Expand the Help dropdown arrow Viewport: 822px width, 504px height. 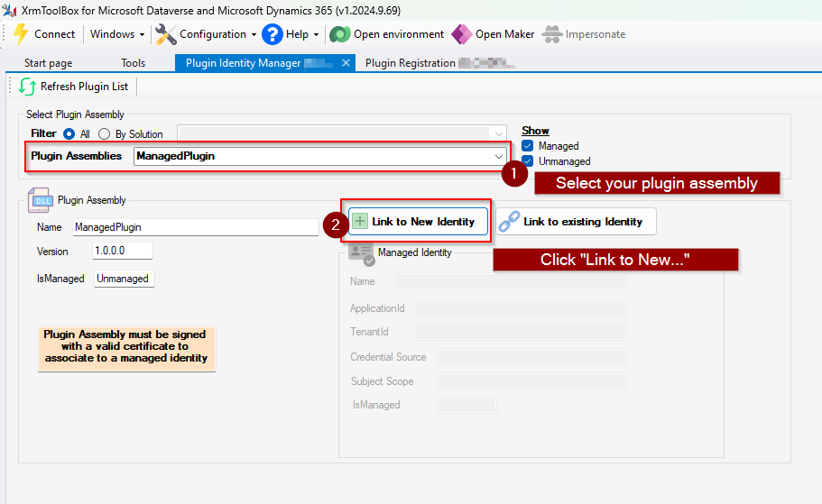[316, 34]
